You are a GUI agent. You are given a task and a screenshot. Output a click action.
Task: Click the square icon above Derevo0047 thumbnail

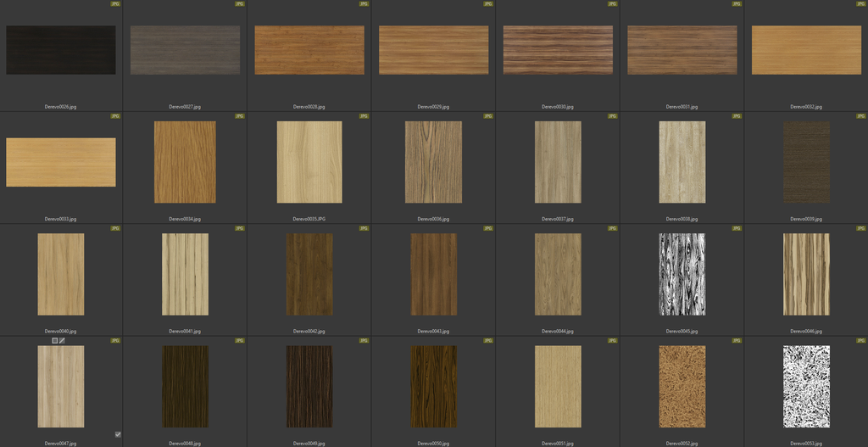[x=55, y=340]
